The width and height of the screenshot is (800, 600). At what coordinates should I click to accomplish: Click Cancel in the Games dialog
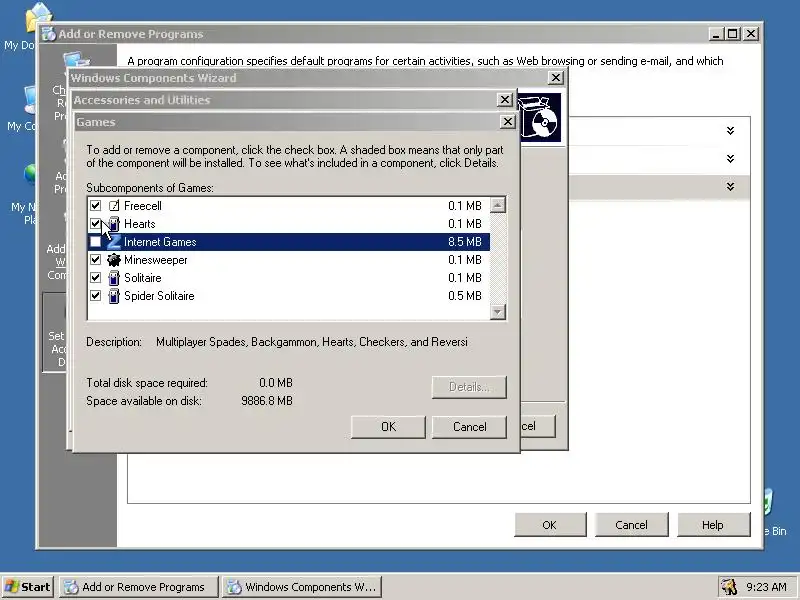point(469,427)
